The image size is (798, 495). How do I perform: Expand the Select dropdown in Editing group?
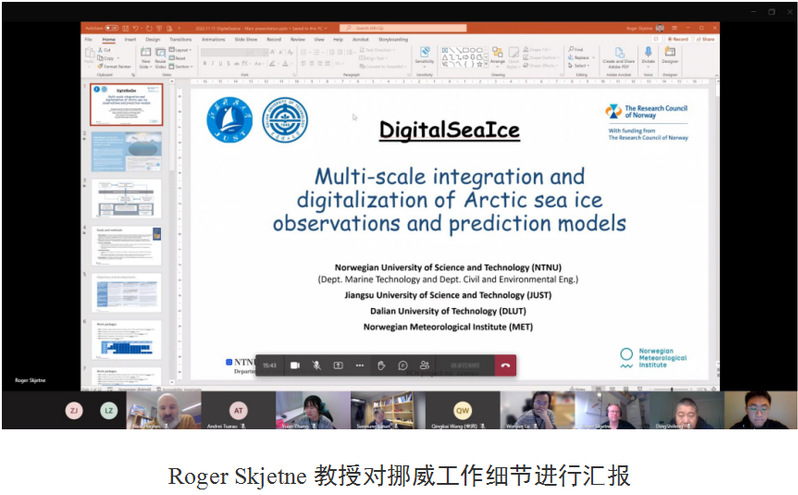coord(580,66)
